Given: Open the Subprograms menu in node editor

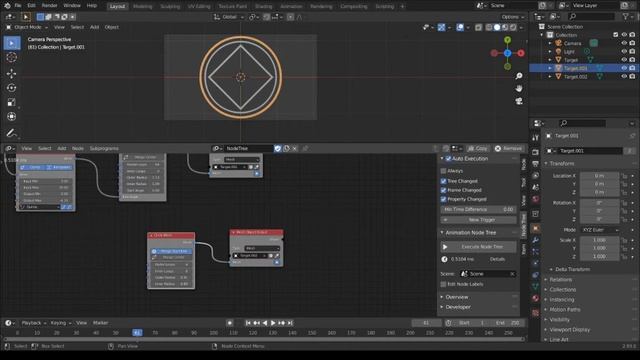Looking at the screenshot, I should [104, 149].
